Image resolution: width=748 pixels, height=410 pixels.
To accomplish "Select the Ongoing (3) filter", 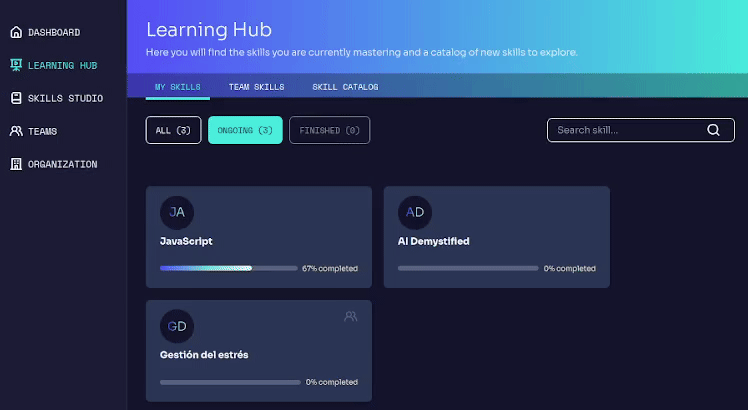I will pyautogui.click(x=245, y=130).
